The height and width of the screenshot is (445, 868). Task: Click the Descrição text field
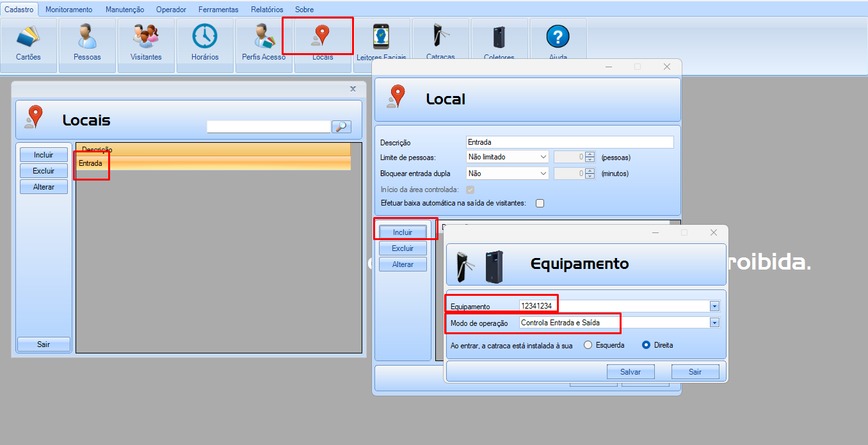[x=570, y=142]
